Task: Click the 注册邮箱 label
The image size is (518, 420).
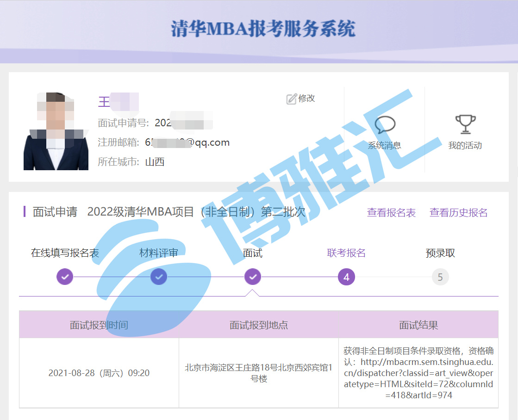Action: pyautogui.click(x=119, y=142)
